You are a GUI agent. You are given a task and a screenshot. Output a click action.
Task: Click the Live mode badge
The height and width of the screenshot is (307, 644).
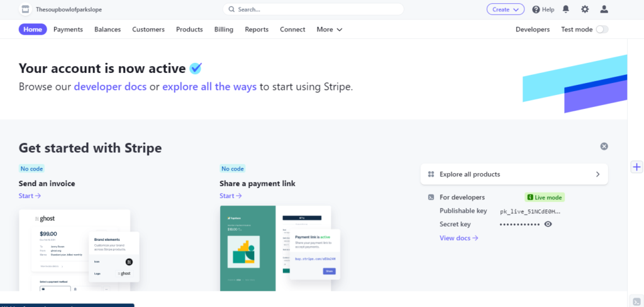[x=545, y=198]
